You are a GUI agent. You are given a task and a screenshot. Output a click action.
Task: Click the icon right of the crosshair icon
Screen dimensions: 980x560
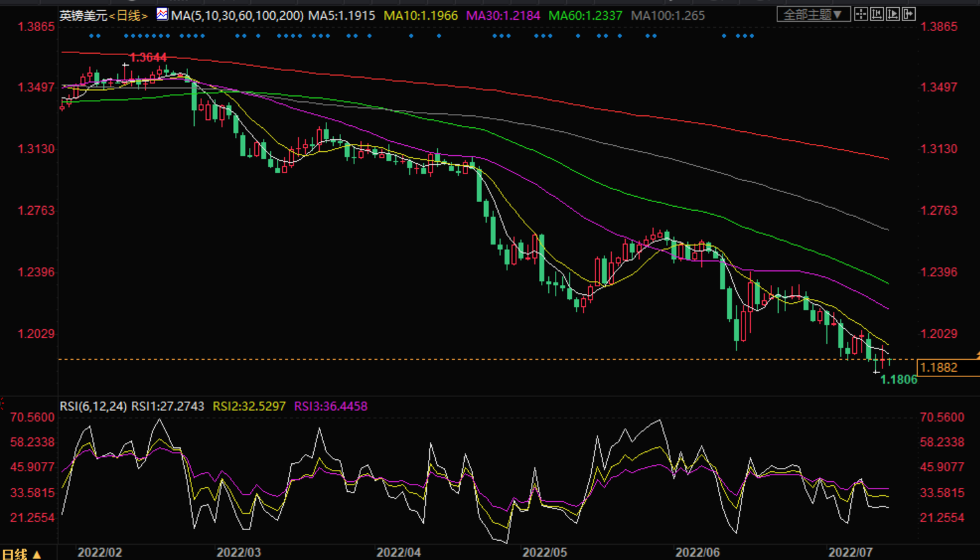click(877, 14)
